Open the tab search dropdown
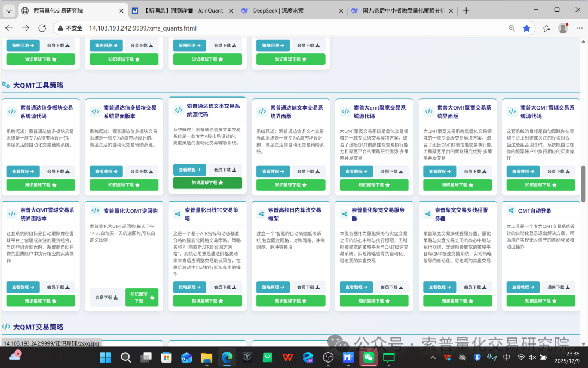Viewport: 588px width, 368px height. (9, 11)
